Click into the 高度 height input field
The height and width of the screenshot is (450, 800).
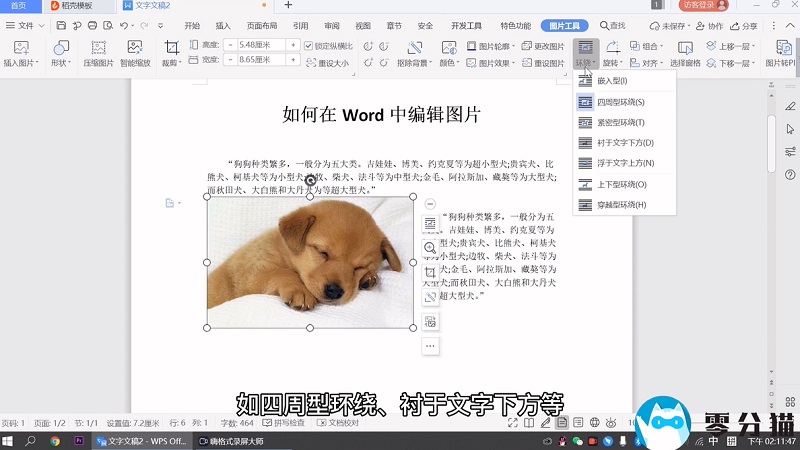(x=257, y=45)
